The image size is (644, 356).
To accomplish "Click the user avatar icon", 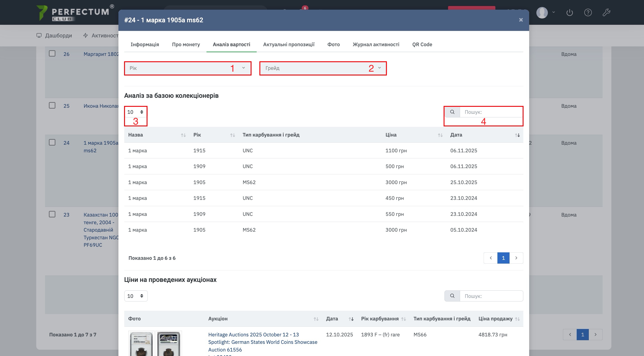I will tap(542, 13).
